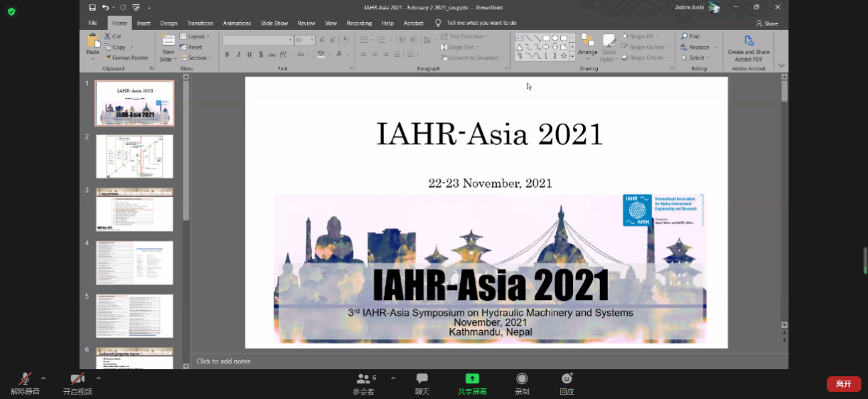This screenshot has height=399, width=868.
Task: Click the Save icon in PowerPoint
Action: [92, 7]
